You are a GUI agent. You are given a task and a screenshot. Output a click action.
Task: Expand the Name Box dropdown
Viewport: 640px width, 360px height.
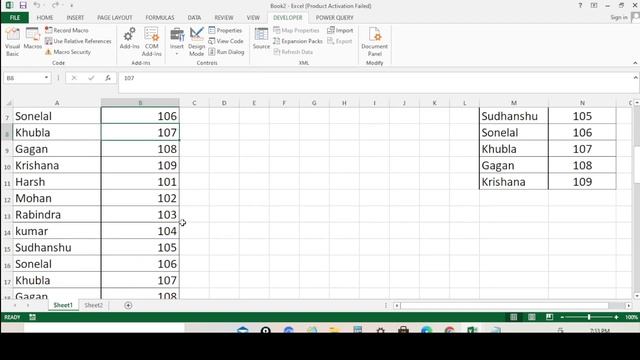pos(46,78)
